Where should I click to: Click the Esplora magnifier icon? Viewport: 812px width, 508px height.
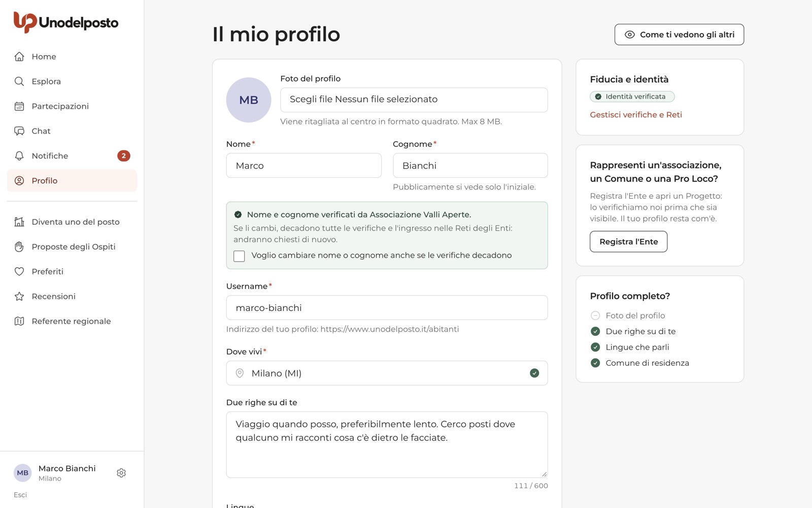point(19,81)
